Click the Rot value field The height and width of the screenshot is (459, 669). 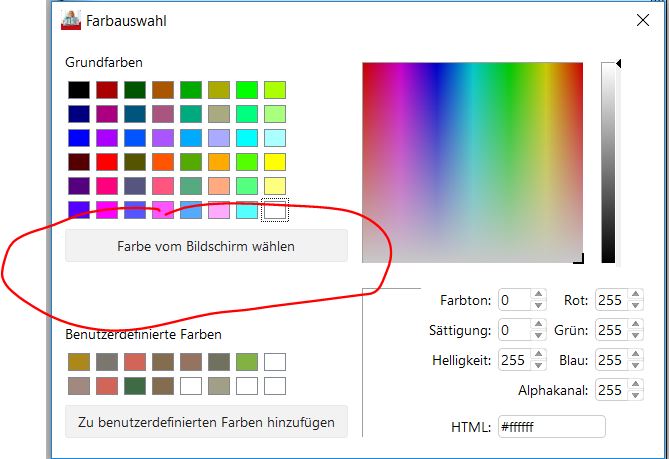(612, 300)
